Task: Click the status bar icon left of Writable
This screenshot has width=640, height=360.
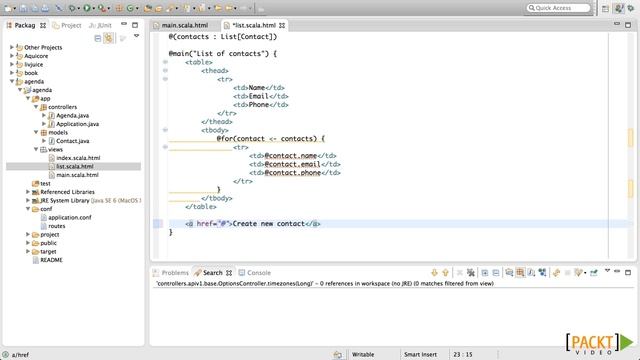Action: [x=338, y=355]
